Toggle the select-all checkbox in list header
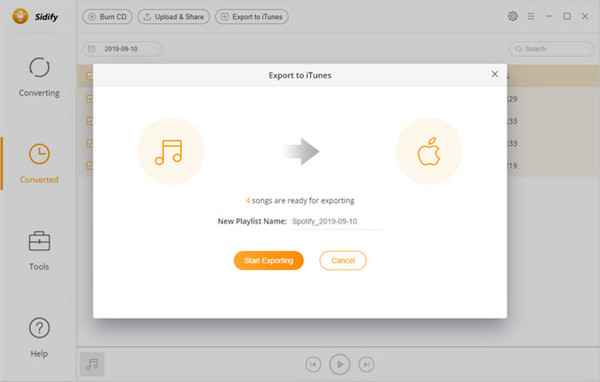This screenshot has height=382, width=600. point(90,76)
